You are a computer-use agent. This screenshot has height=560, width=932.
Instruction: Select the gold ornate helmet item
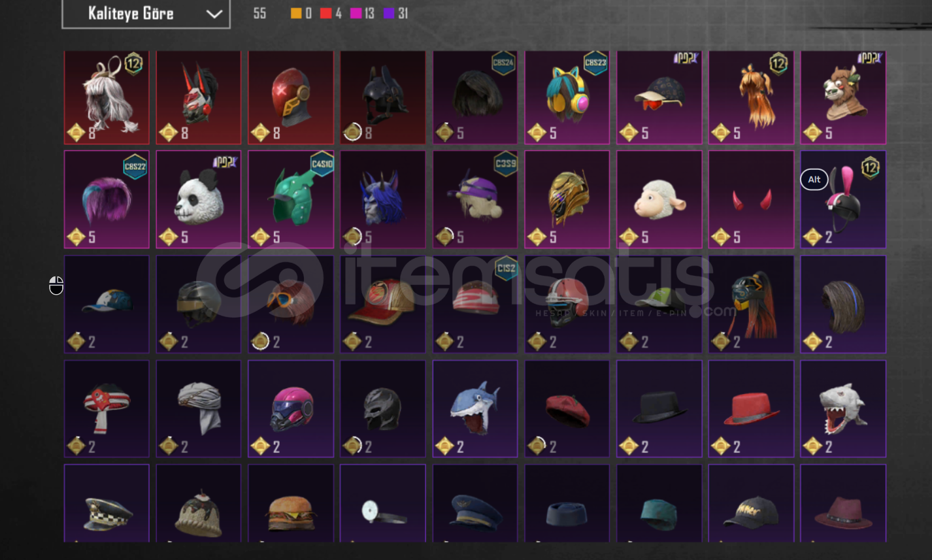click(x=567, y=200)
